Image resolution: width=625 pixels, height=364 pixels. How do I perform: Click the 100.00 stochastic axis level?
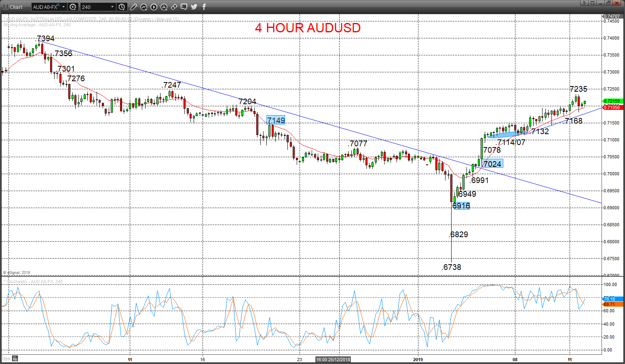point(610,284)
